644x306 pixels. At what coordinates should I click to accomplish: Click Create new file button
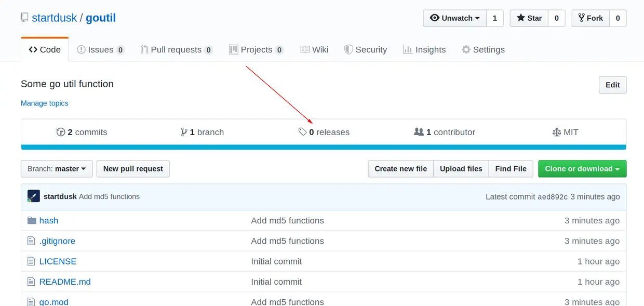tap(401, 169)
